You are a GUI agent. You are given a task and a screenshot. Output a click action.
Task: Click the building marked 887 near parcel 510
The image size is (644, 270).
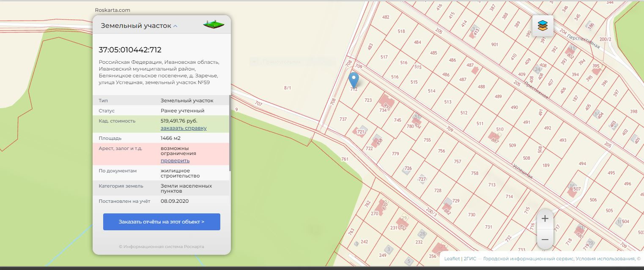click(494, 137)
